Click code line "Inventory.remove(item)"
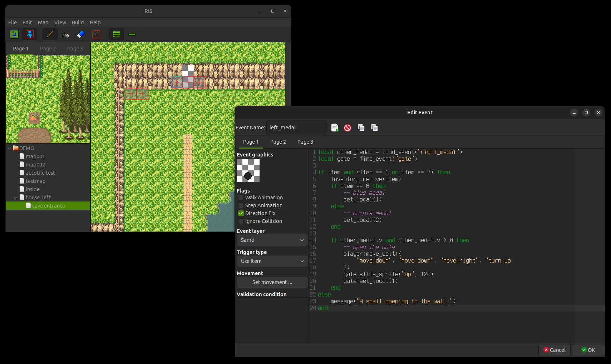The width and height of the screenshot is (611, 364). (x=366, y=179)
